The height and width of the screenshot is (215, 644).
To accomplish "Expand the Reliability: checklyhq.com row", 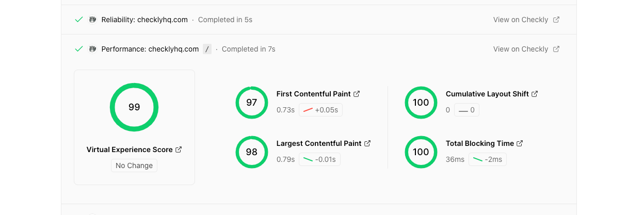I will click(x=144, y=20).
